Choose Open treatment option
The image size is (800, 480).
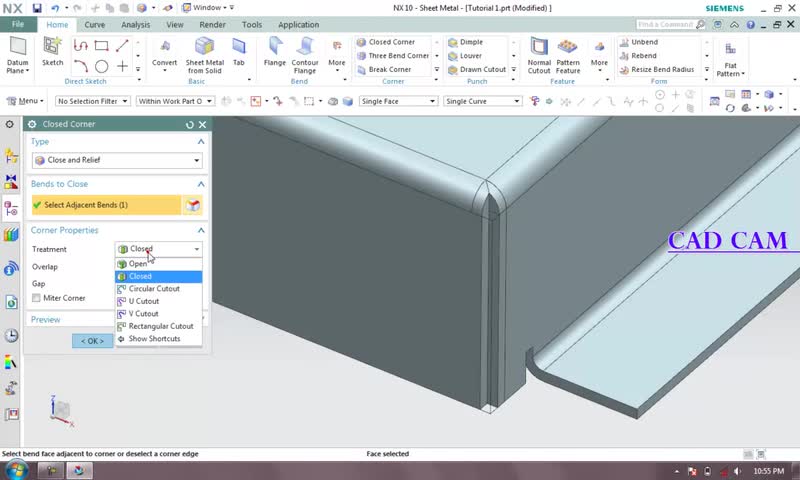pos(159,264)
